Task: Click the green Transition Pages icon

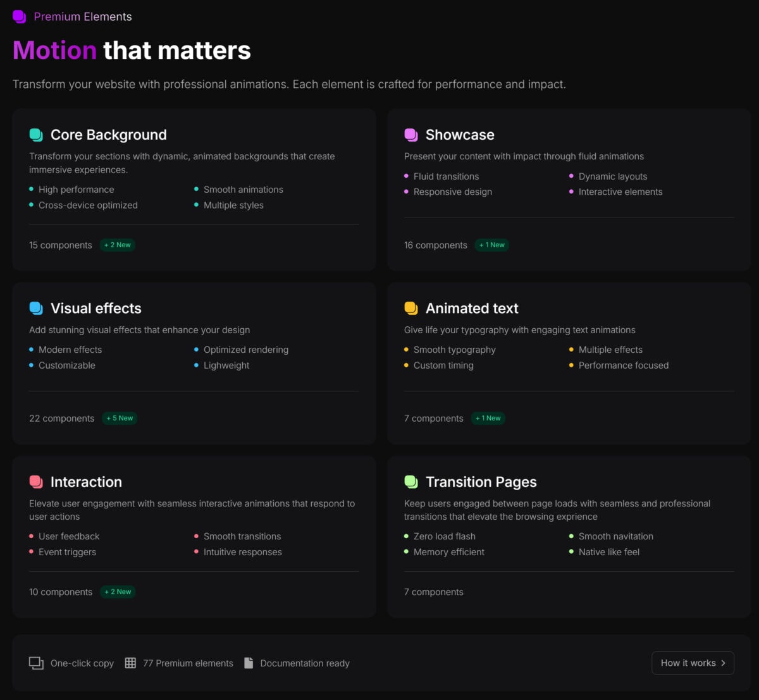Action: click(x=411, y=482)
